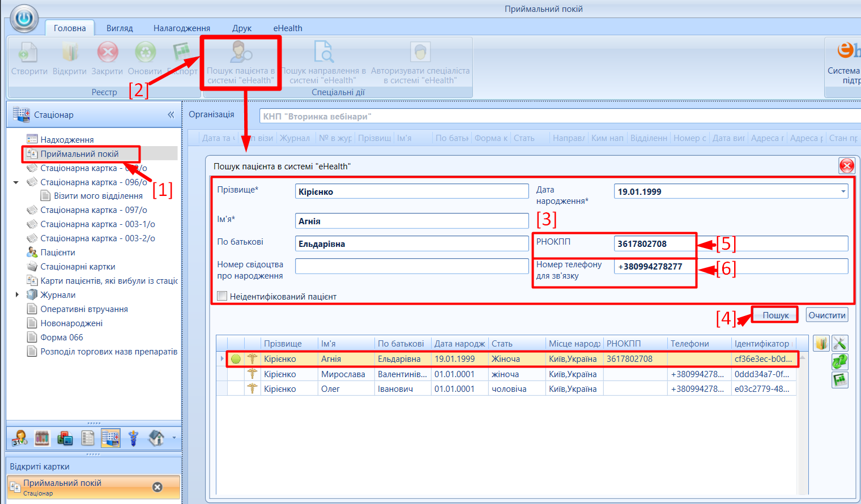
Task: Sort results by Дата народж column header
Action: [460, 343]
